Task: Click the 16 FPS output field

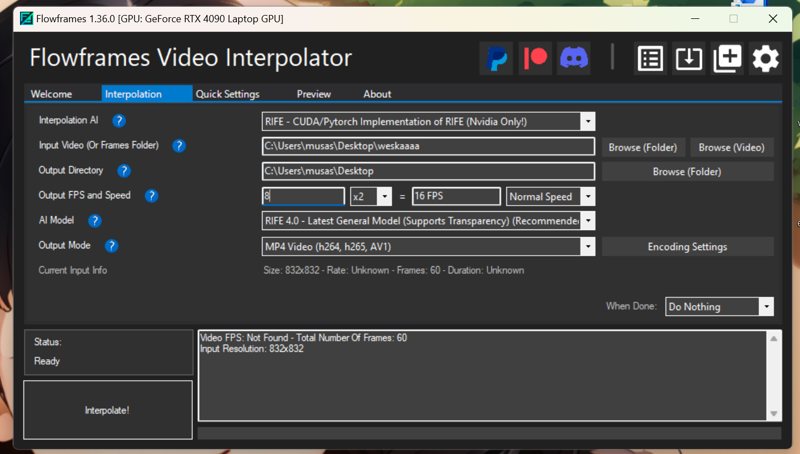Action: [x=456, y=196]
